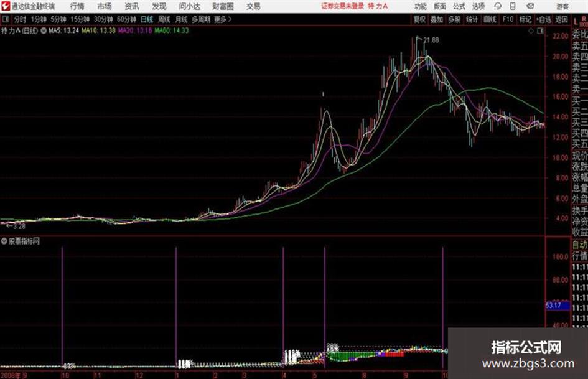Open the mail envelope icon
Screen dimensions: 588x379
530,6
